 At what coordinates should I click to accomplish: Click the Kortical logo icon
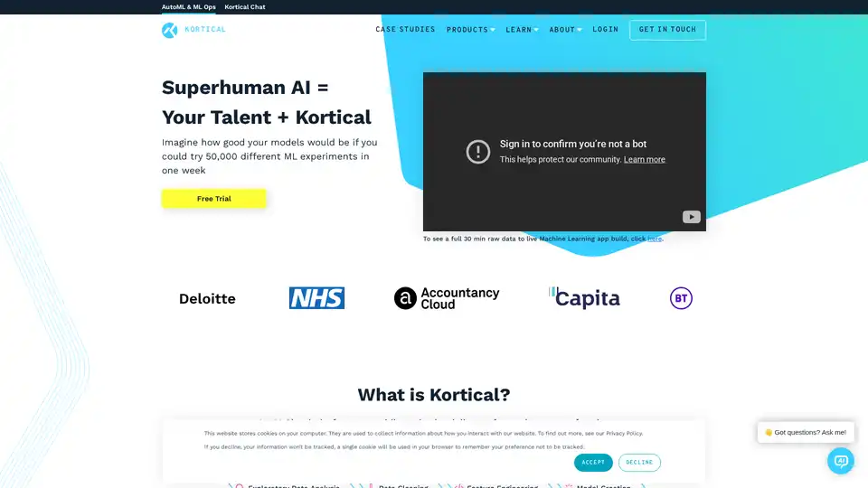169,30
